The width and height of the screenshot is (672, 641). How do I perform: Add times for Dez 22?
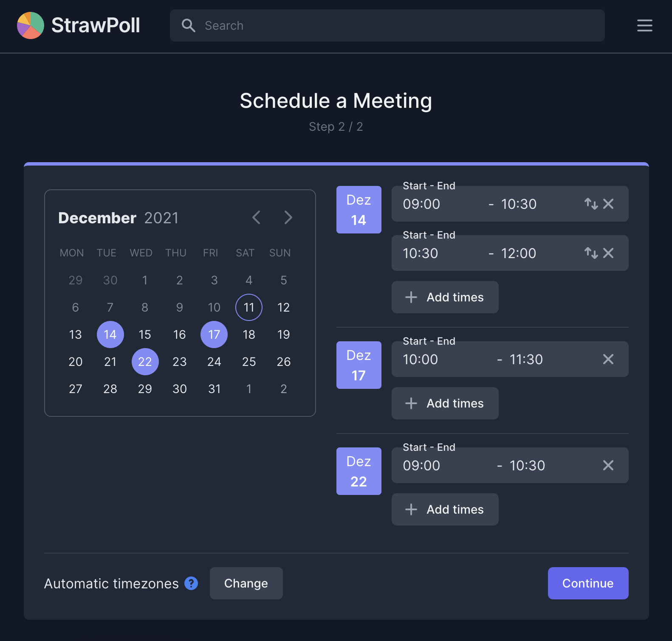(445, 509)
